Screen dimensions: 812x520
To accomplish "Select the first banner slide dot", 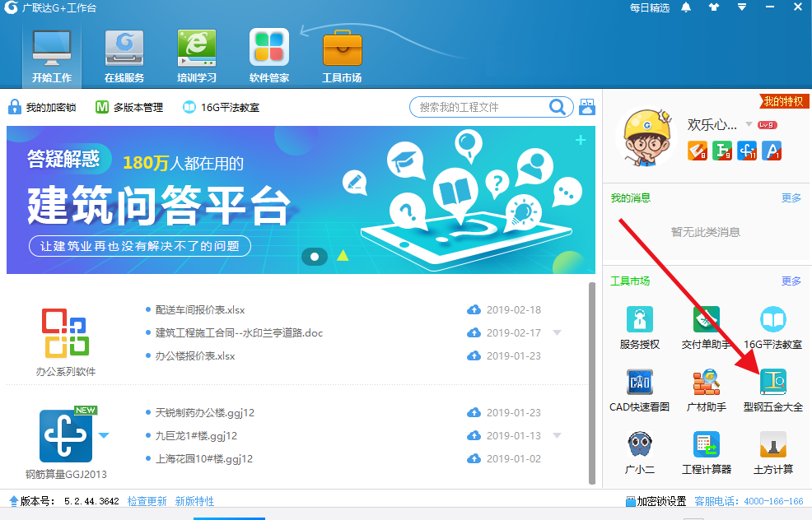I will point(315,256).
